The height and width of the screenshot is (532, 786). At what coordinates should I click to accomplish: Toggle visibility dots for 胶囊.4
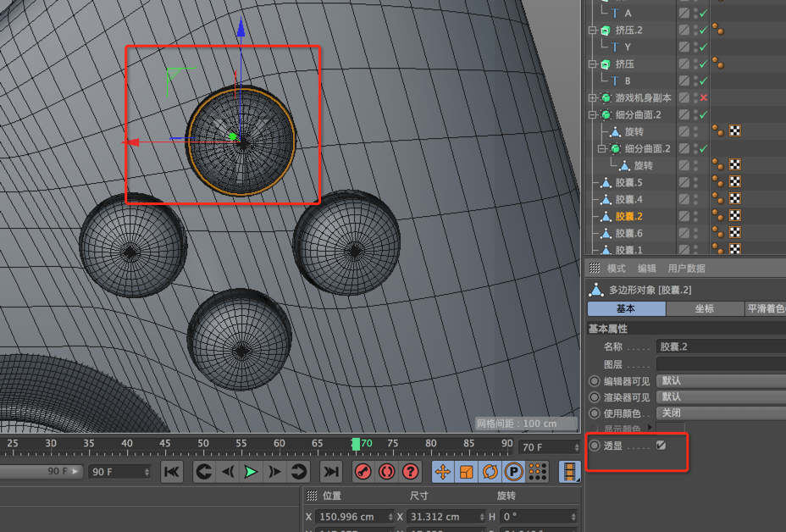click(x=695, y=200)
